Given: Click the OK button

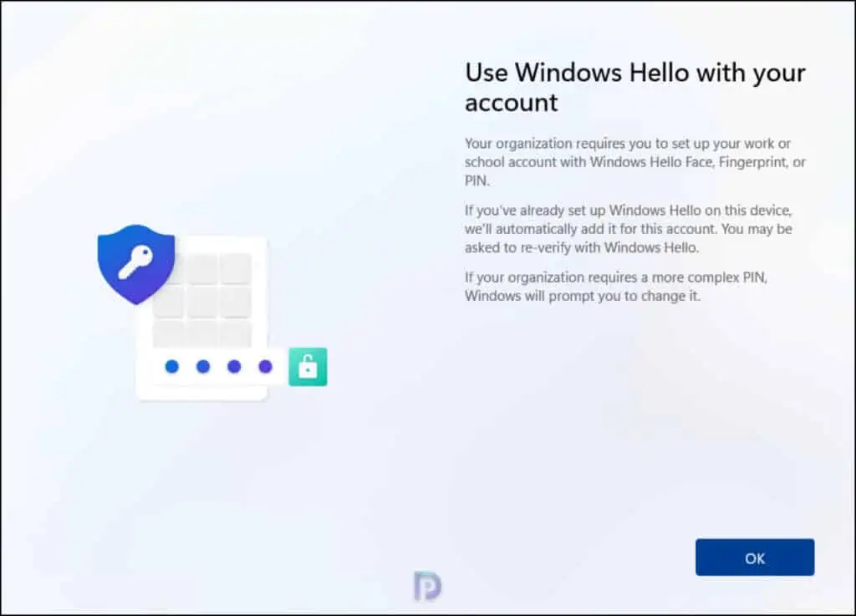Looking at the screenshot, I should click(x=755, y=557).
